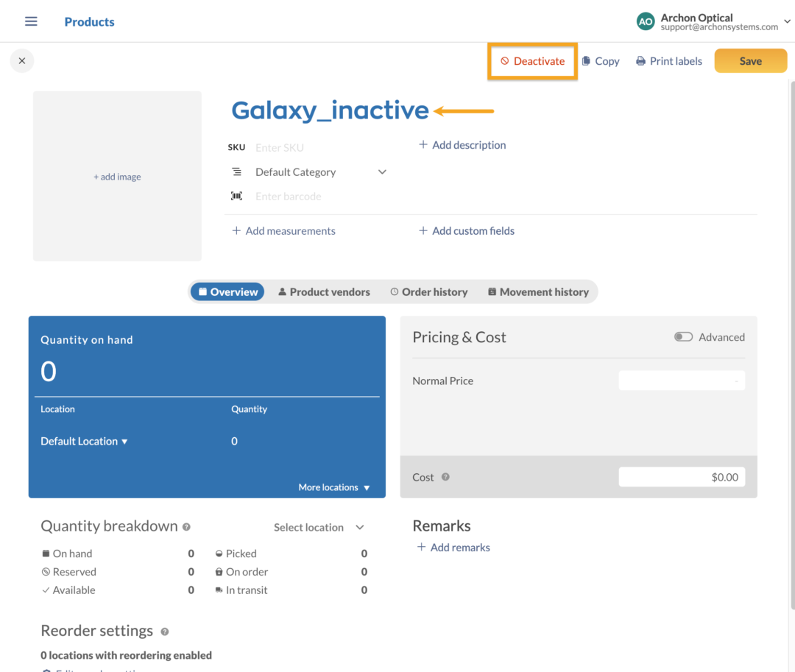Click the Archon Optical account avatar

646,21
